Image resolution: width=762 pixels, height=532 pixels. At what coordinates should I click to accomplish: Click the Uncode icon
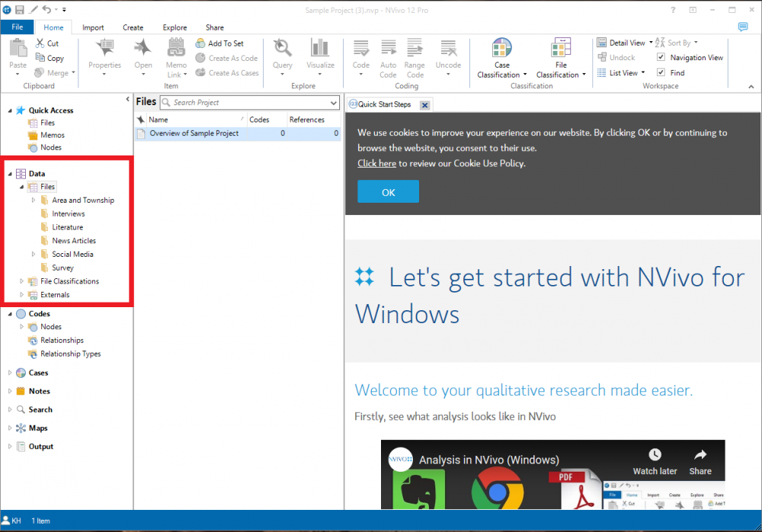pyautogui.click(x=448, y=48)
